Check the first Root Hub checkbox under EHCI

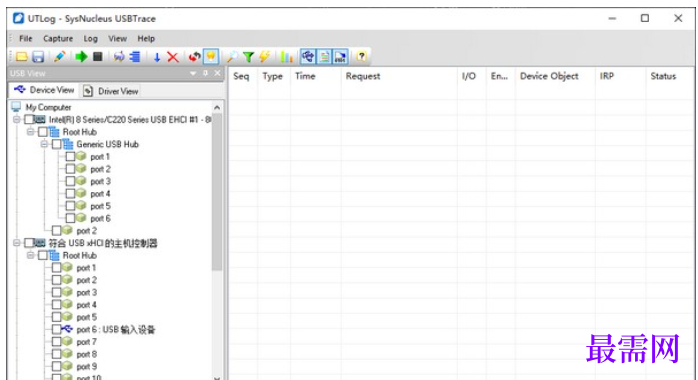[x=43, y=132]
